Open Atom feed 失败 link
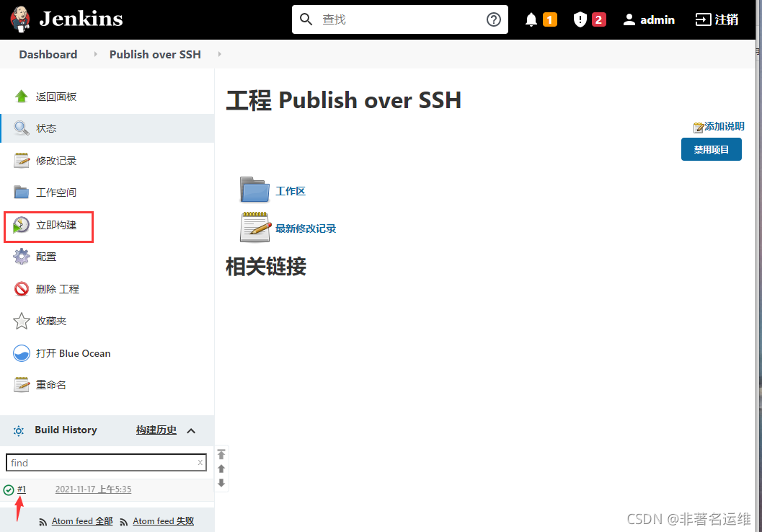 click(163, 520)
